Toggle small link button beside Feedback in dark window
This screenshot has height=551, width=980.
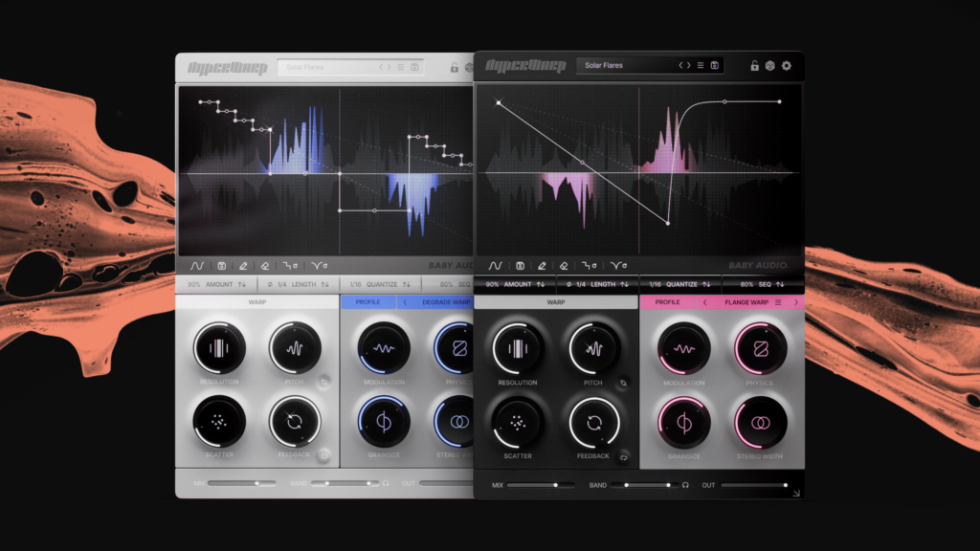coord(623,457)
